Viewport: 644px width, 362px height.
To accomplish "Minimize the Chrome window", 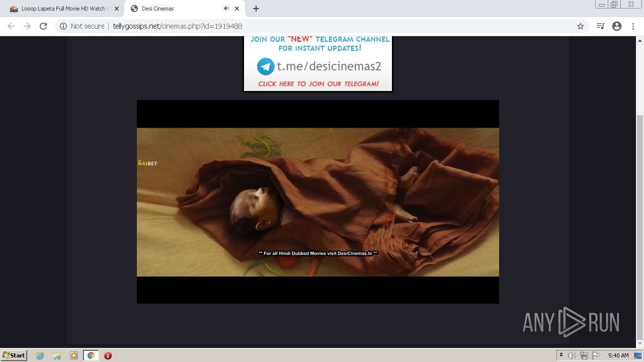I will click(x=602, y=4).
